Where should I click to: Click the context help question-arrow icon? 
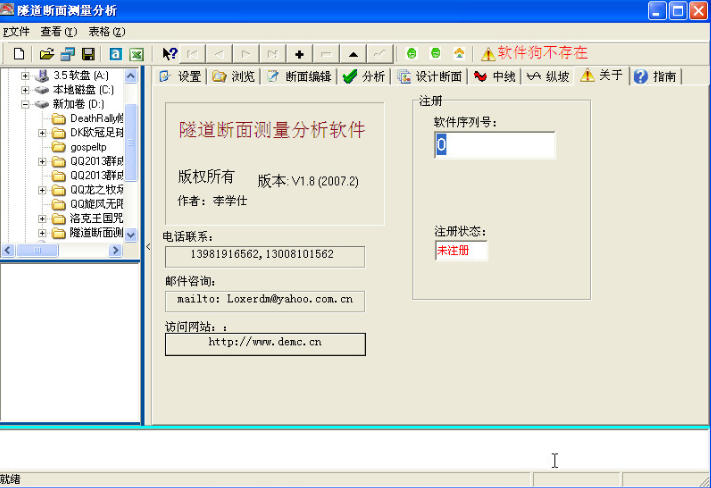(170, 53)
